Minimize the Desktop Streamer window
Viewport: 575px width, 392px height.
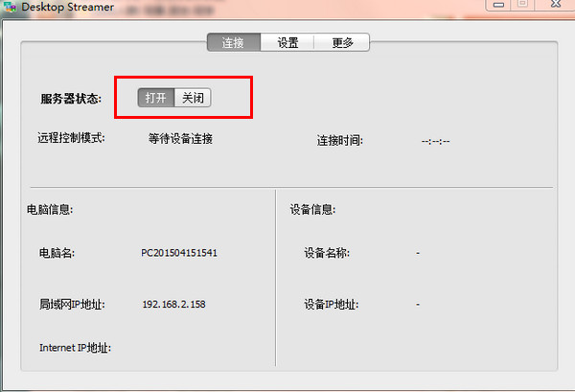[498, 5]
